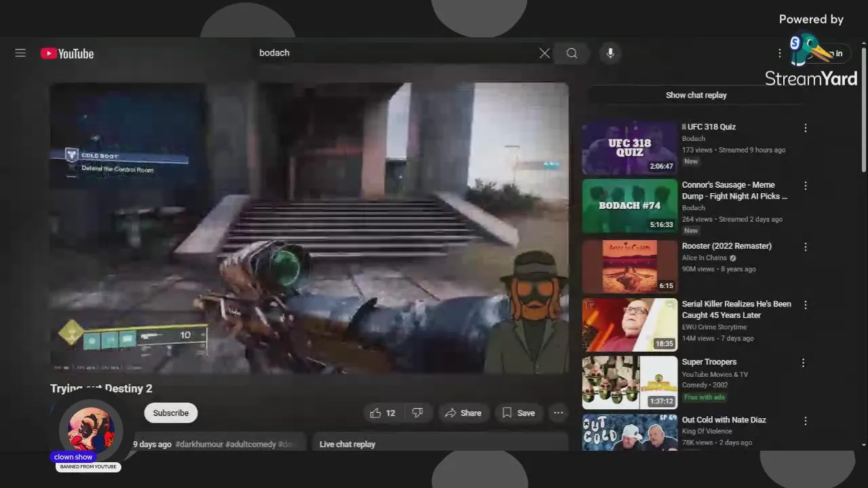Show chat replay at top of sidebar
The height and width of the screenshot is (488, 868).
click(x=696, y=95)
